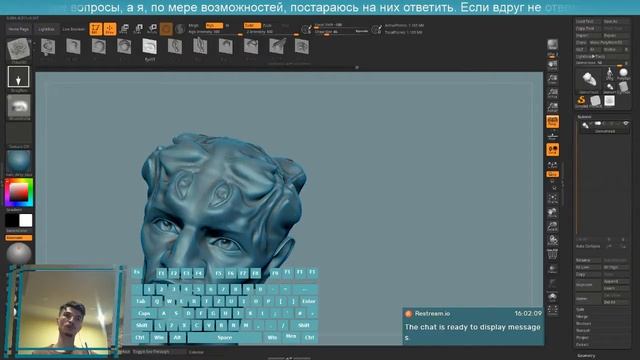Select the DemoHead tool large thumbnail

[589, 80]
